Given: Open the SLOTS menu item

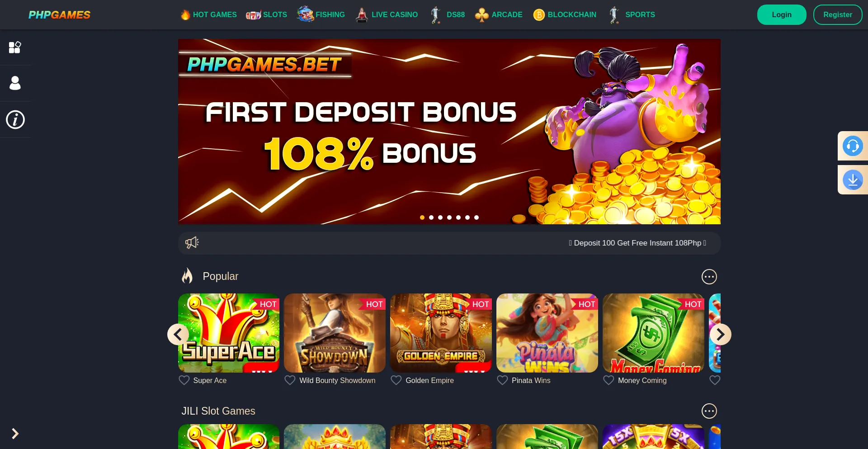Looking at the screenshot, I should pos(267,15).
